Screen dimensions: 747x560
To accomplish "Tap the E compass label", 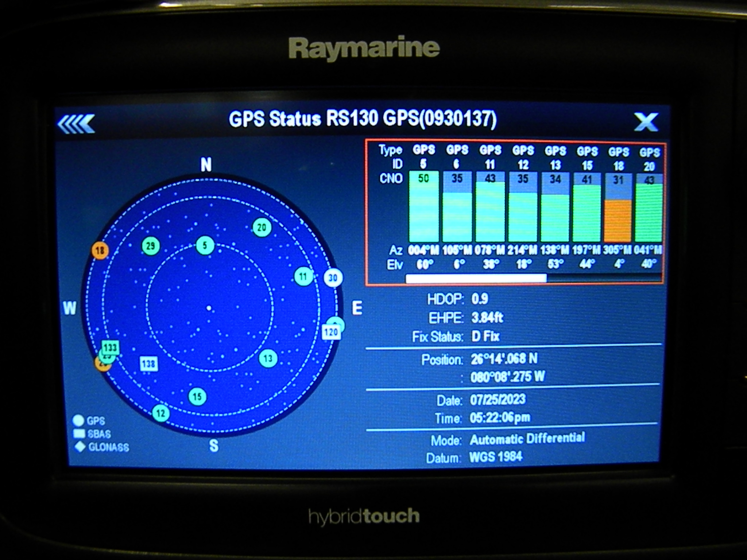I will [x=357, y=308].
